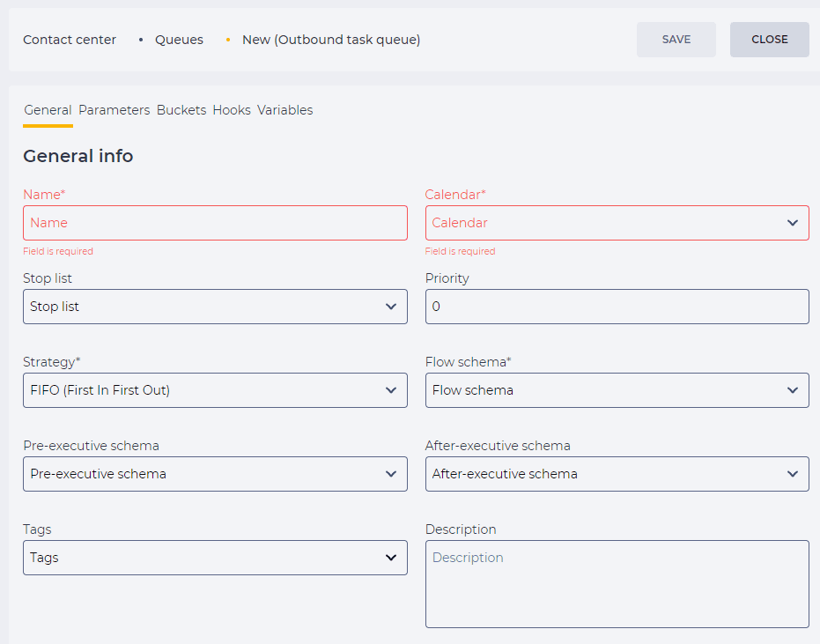Click inside the Description text area
The height and width of the screenshot is (644, 820).
tap(617, 584)
